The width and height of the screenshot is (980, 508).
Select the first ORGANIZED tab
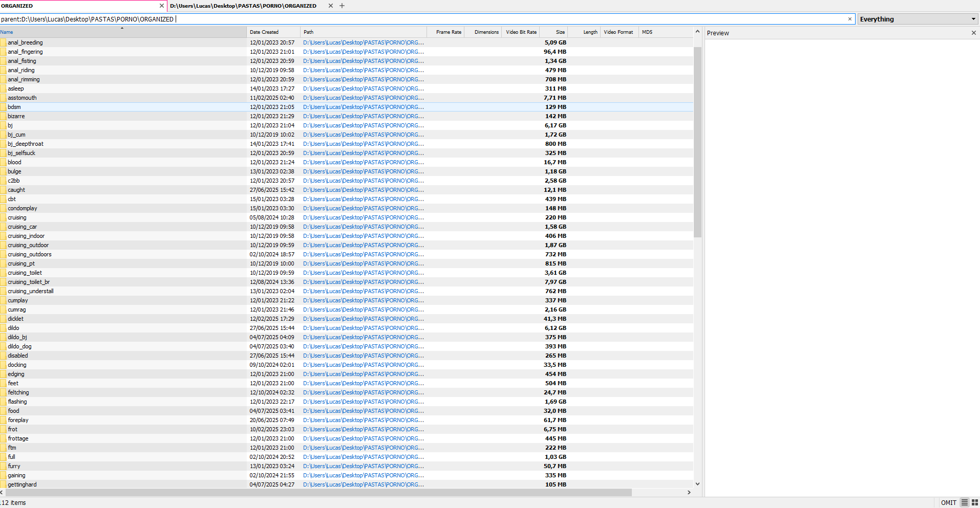coord(77,6)
